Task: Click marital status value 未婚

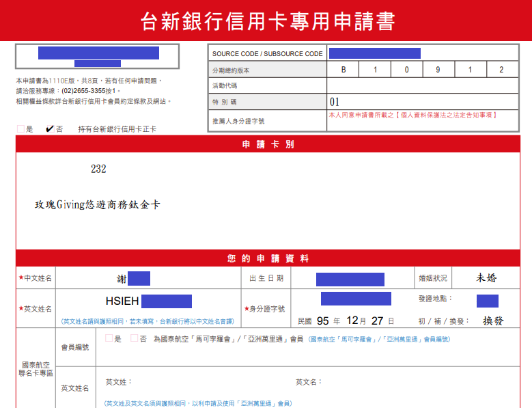Action: [x=486, y=277]
